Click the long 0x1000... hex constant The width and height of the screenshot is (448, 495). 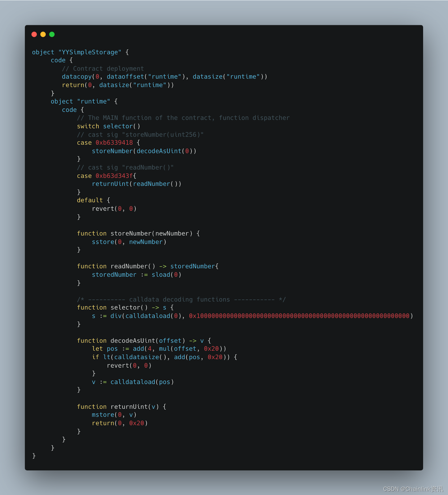point(299,316)
